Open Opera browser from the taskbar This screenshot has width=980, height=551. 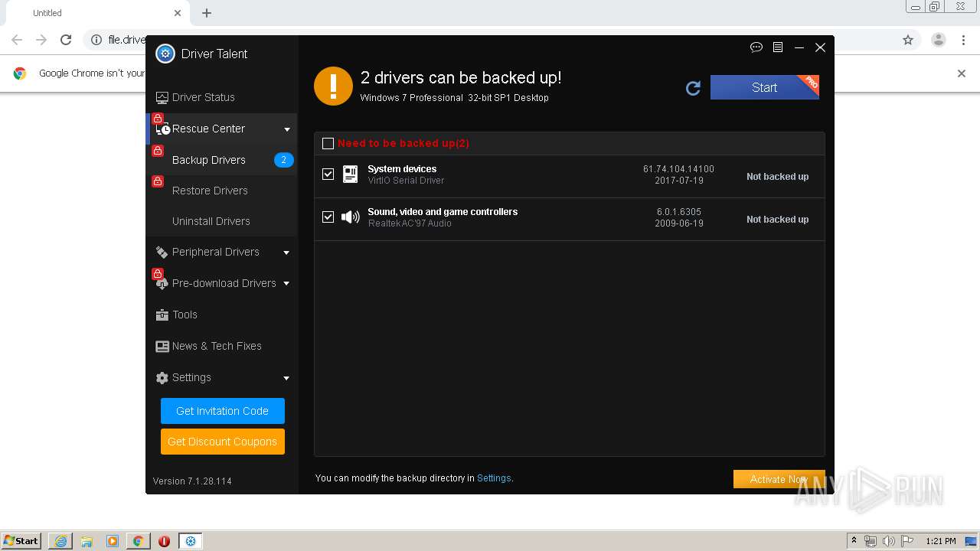164,541
